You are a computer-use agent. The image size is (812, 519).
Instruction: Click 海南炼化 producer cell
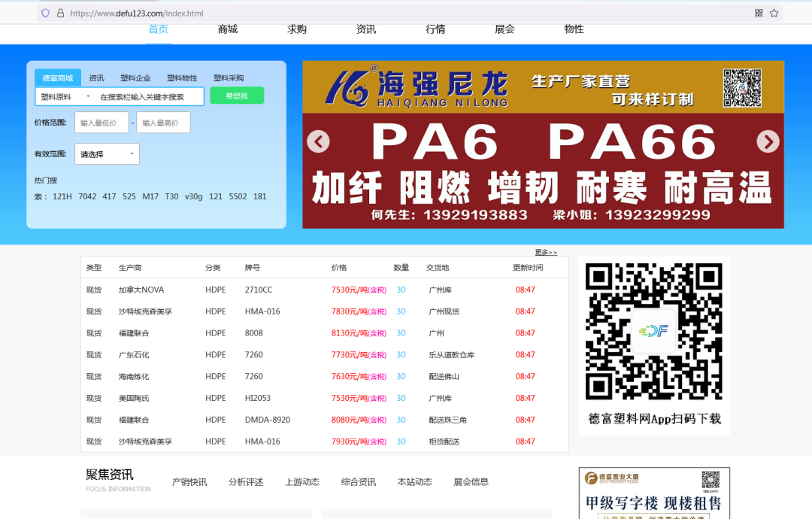(134, 377)
